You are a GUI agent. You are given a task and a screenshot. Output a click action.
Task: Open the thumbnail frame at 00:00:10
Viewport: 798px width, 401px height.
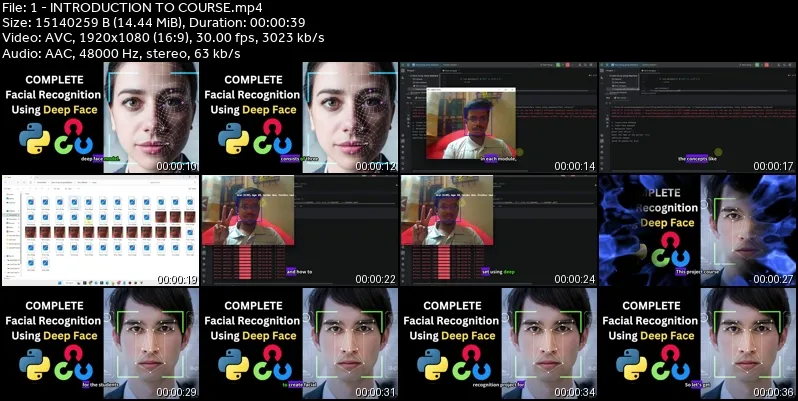(x=100, y=117)
